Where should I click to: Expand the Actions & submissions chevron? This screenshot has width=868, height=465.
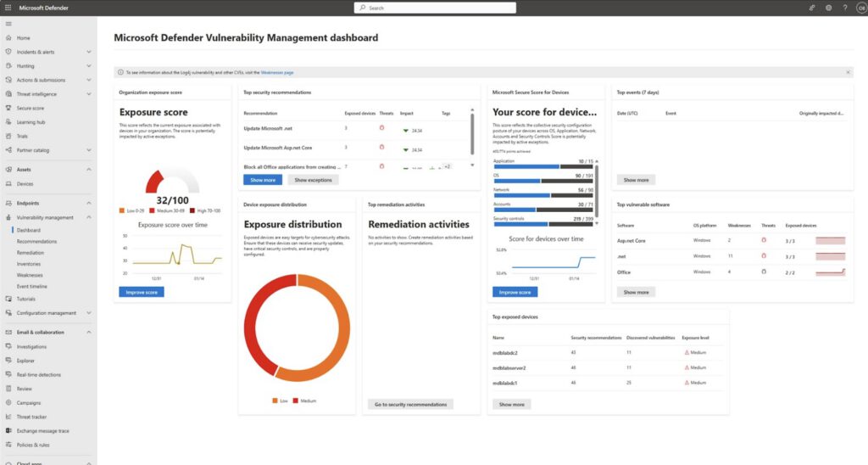[88, 80]
